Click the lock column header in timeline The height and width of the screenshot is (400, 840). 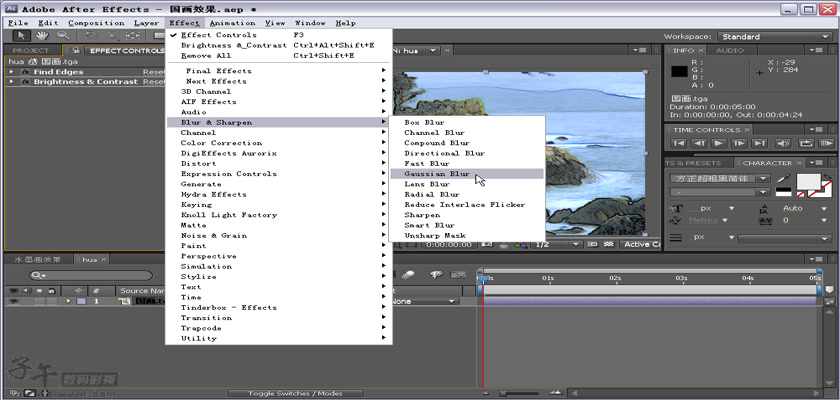(x=50, y=291)
